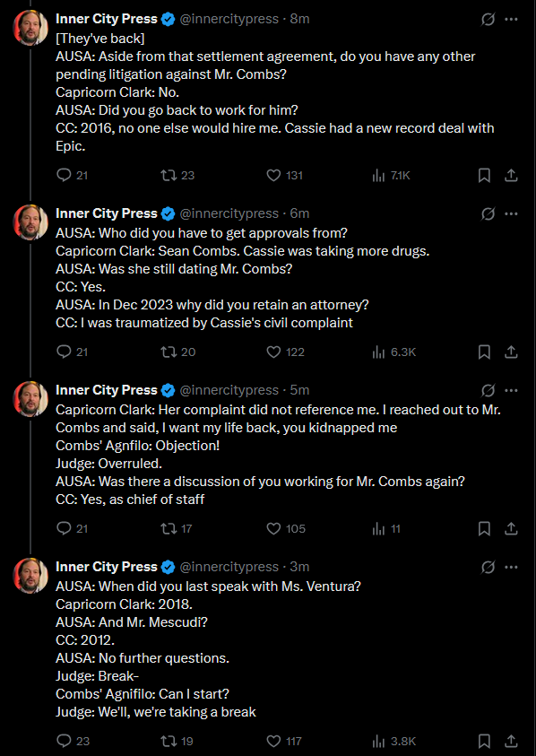Click Inner City Press name on first tweet

point(107,19)
